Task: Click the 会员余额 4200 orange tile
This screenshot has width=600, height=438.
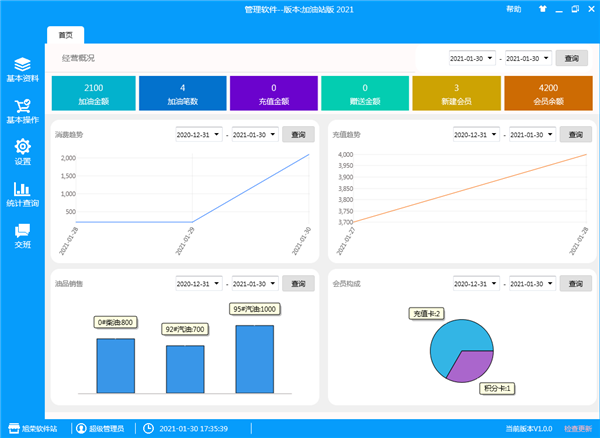Action: 549,94
